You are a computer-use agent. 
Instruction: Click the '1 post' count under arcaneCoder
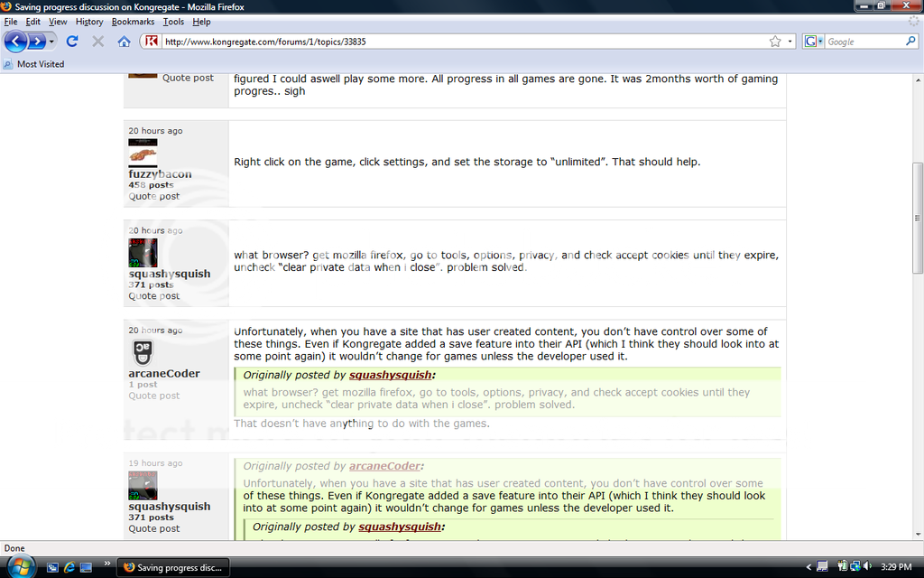tap(143, 385)
